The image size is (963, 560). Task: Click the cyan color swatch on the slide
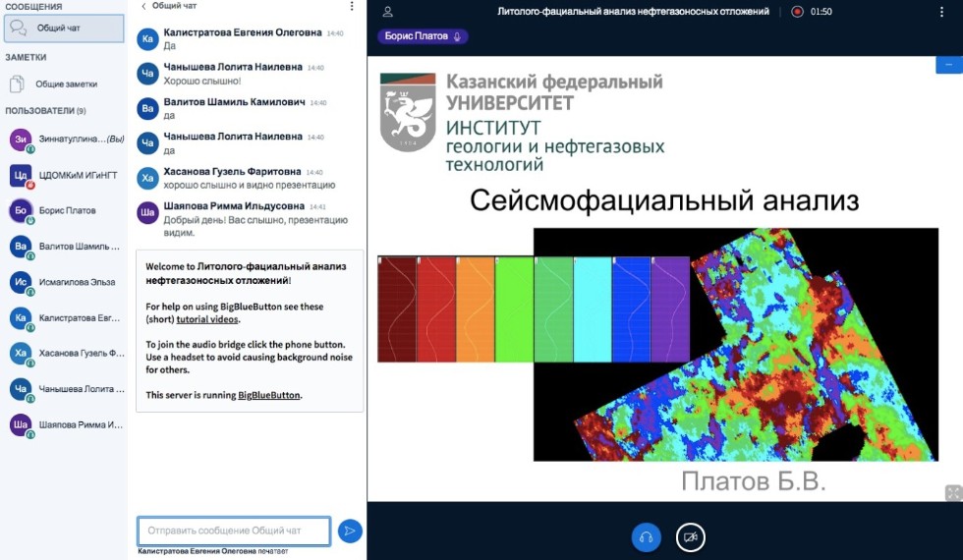click(593, 308)
